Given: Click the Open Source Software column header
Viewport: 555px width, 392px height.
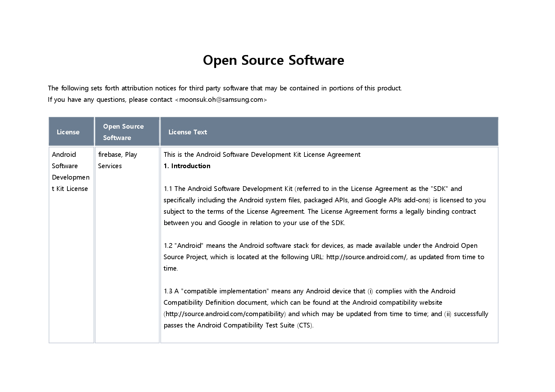Looking at the screenshot, I should coord(123,132).
